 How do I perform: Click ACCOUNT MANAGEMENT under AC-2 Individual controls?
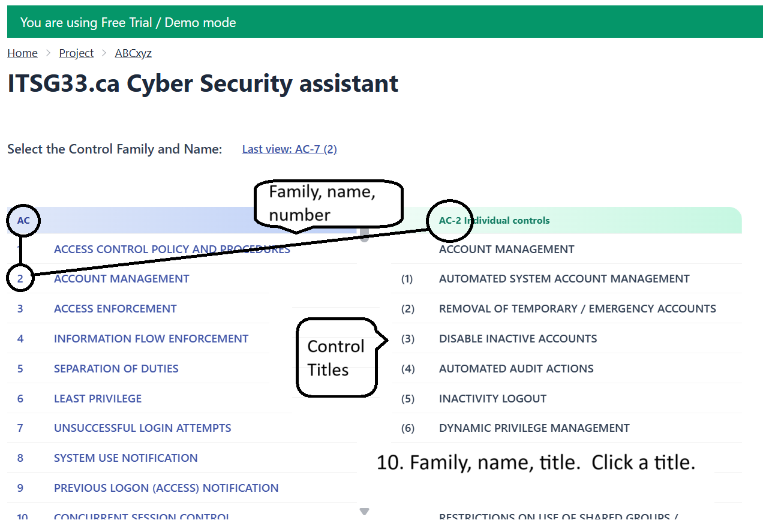(507, 250)
